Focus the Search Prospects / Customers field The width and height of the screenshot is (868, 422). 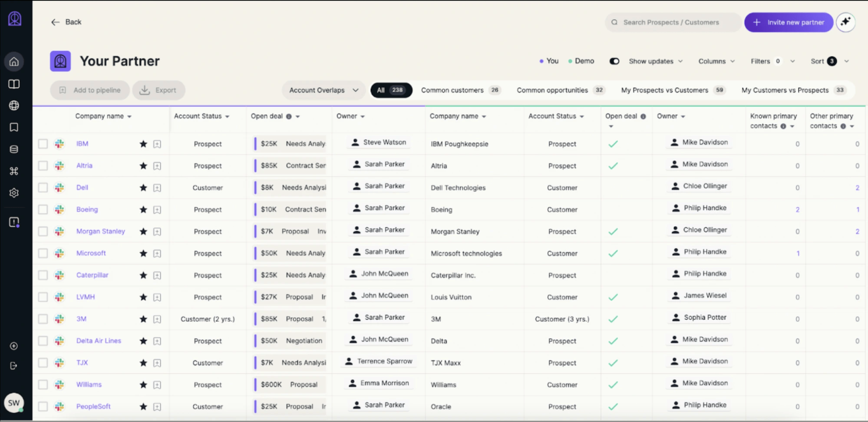(673, 22)
